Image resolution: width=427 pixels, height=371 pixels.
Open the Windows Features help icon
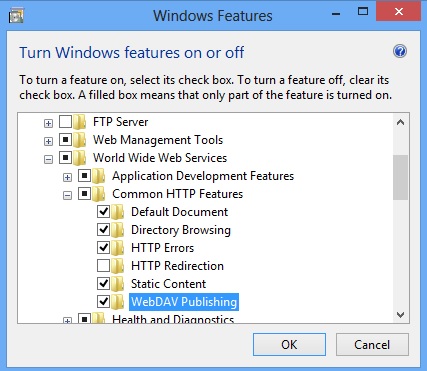(400, 51)
